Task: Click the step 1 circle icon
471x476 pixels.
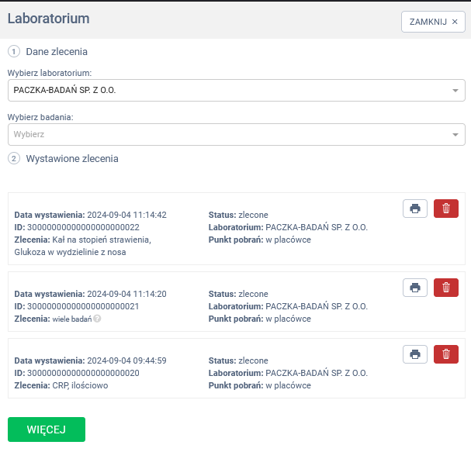Action: [x=13, y=52]
